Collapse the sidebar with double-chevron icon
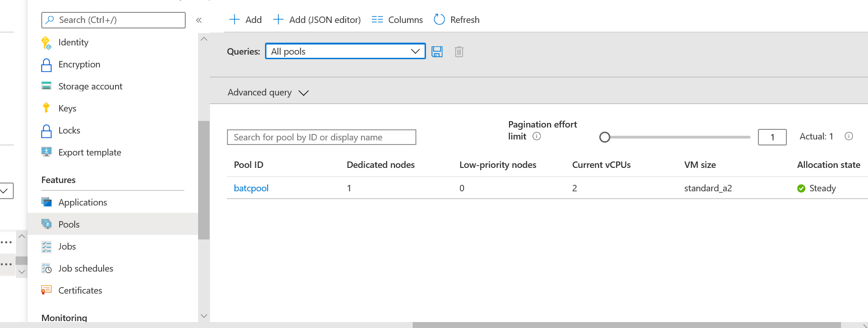Screen dimensions: 868x328 199,20
